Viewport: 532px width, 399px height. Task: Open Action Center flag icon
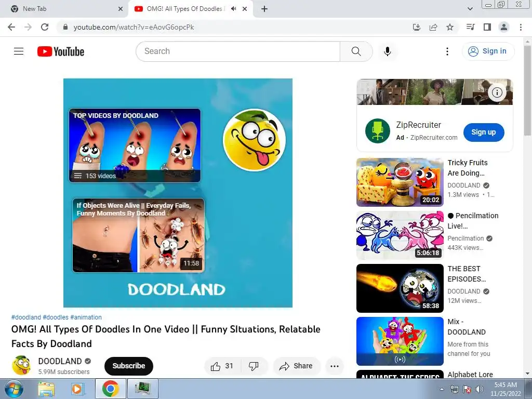pyautogui.click(x=467, y=389)
